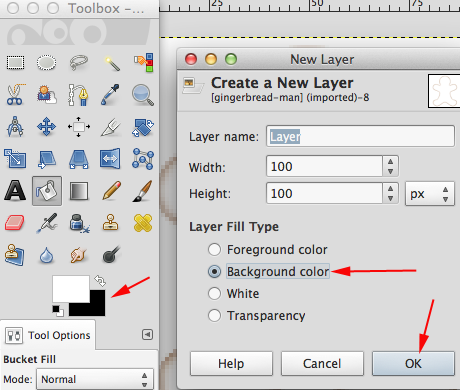
Task: Select the Move tool
Action: tap(46, 127)
